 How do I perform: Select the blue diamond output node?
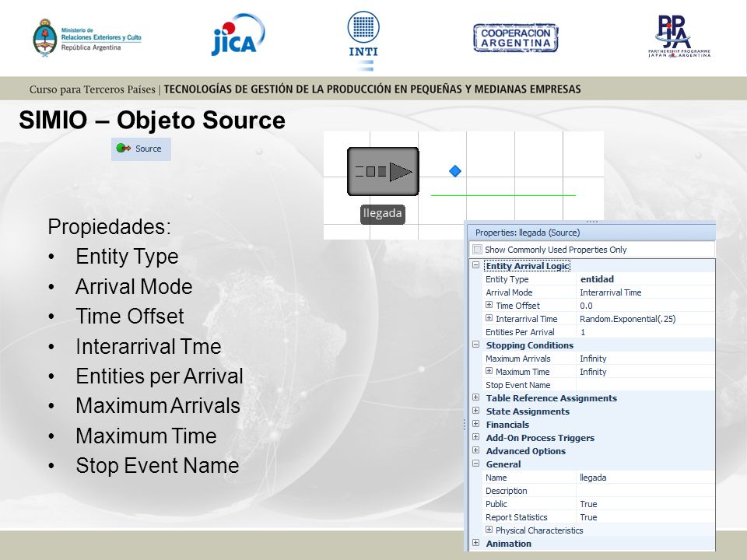pos(455,170)
